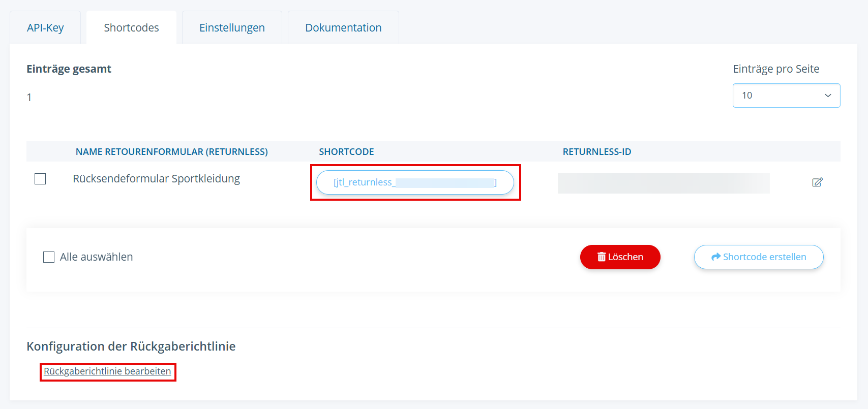Tick the Alle auswählen checkbox
The image size is (868, 409).
(49, 257)
